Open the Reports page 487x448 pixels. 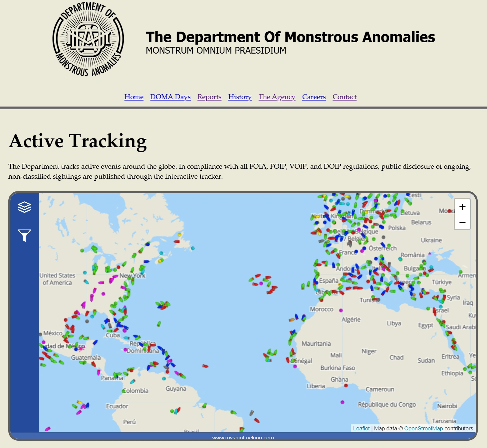pos(209,97)
